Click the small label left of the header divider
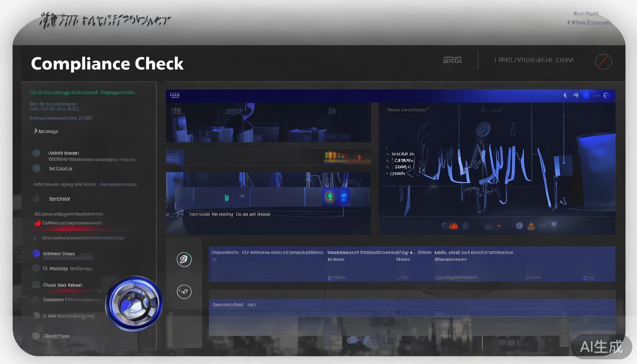Viewport: 637px width, 364px height. [452, 60]
